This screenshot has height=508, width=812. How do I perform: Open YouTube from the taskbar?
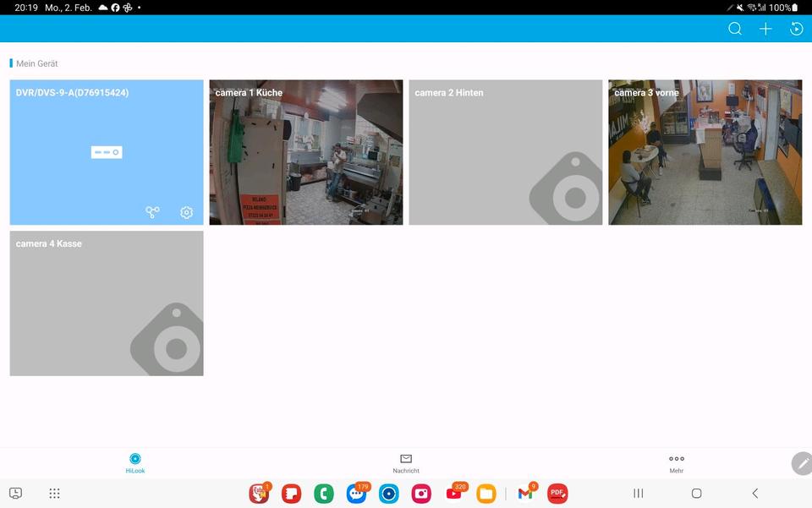[x=454, y=494]
